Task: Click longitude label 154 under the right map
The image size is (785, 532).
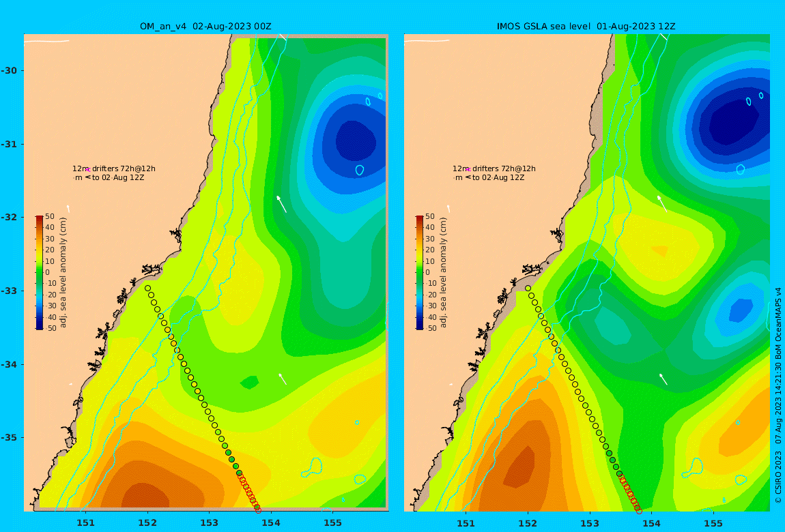Action: click(651, 523)
